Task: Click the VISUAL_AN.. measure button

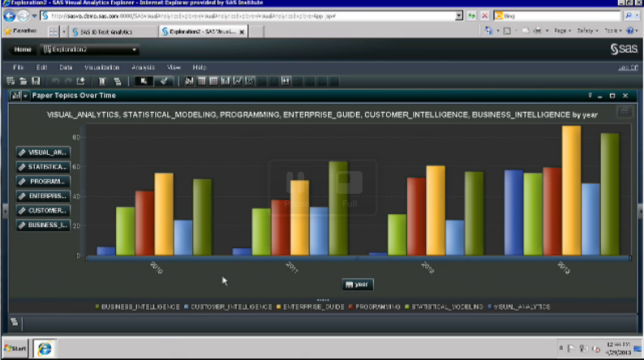Action: coord(43,152)
